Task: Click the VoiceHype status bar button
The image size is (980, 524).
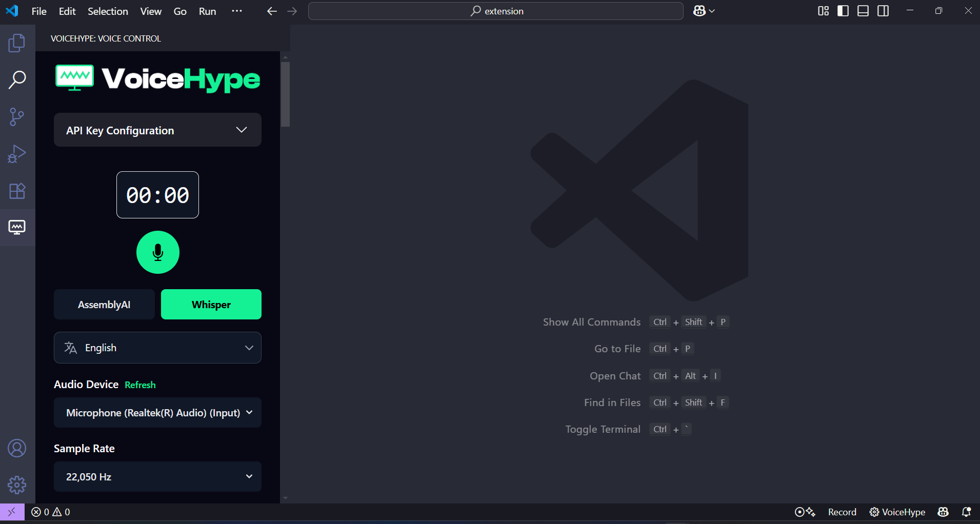Action: click(x=897, y=512)
